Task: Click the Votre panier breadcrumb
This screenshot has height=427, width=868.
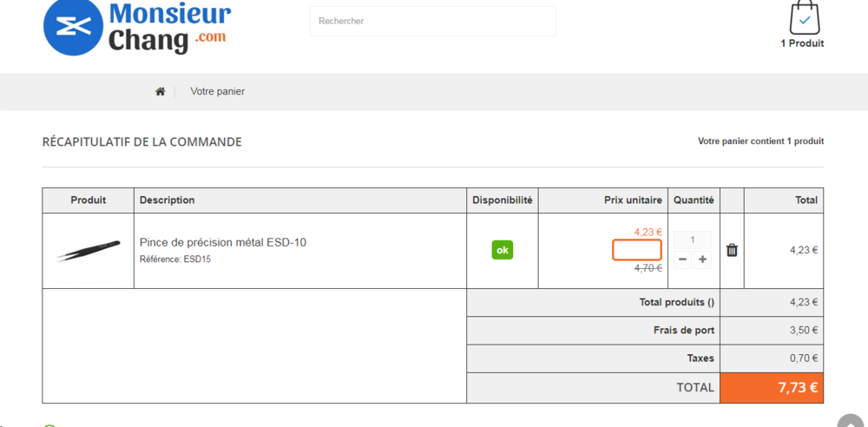Action: (217, 91)
